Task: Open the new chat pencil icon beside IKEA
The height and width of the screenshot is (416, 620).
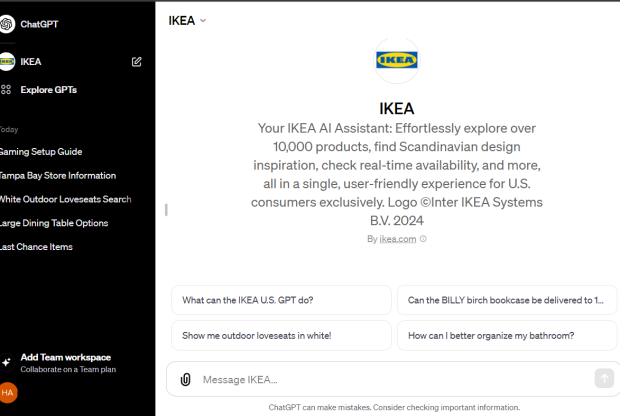Action: pyautogui.click(x=136, y=62)
